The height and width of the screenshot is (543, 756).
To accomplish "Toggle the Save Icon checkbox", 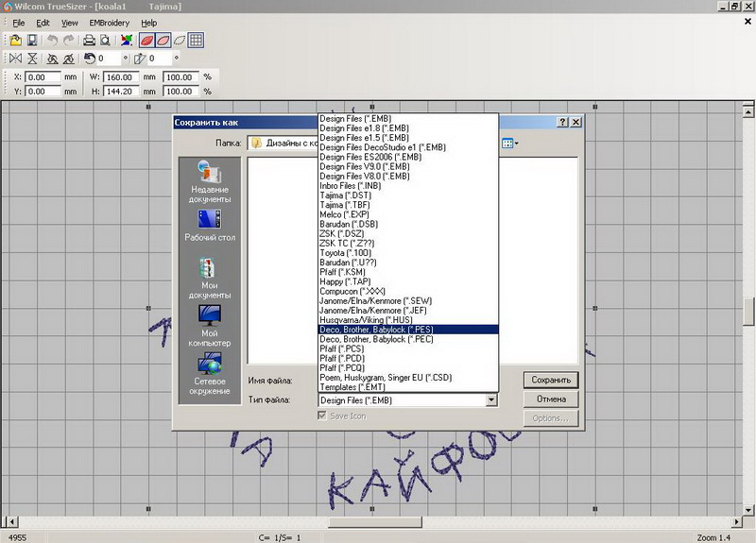I will (x=323, y=416).
